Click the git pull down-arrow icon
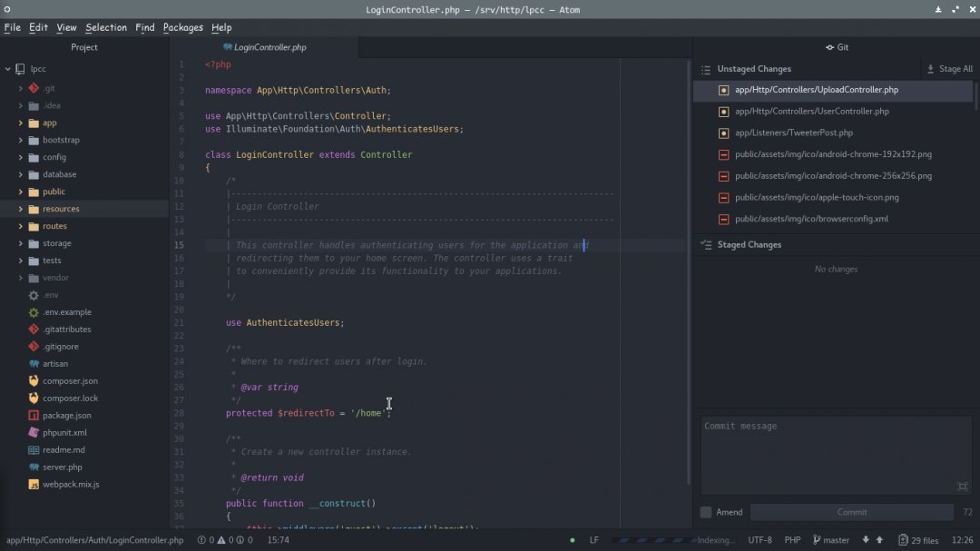This screenshot has width=980, height=551. (x=866, y=540)
